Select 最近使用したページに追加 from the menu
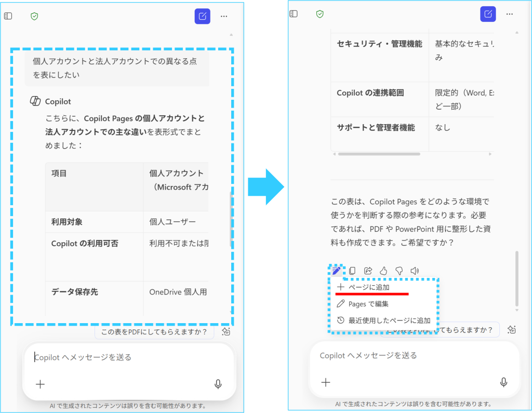Image resolution: width=532 pixels, height=413 pixels. click(383, 321)
